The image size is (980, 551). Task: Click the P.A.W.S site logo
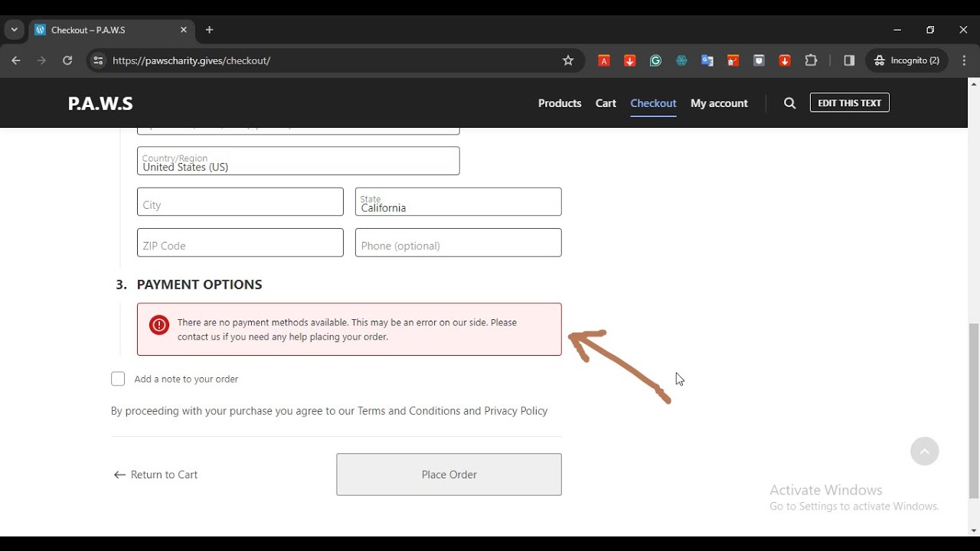(100, 103)
